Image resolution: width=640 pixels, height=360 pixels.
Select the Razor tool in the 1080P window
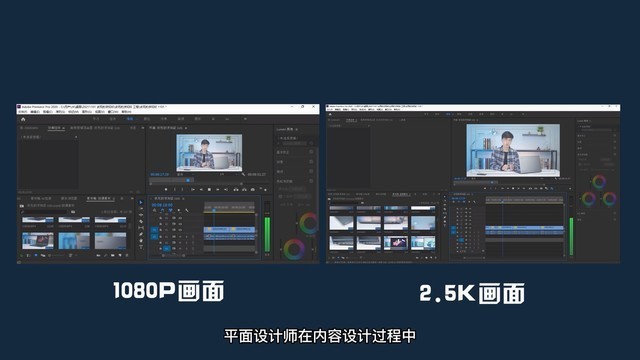(x=141, y=222)
